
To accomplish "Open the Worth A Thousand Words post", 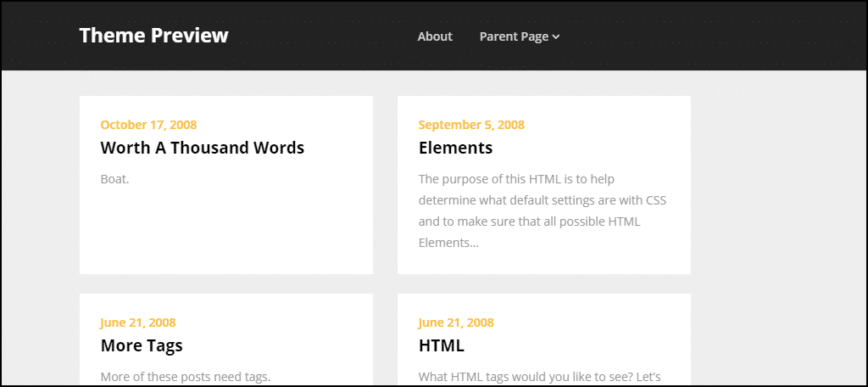I will [x=202, y=148].
